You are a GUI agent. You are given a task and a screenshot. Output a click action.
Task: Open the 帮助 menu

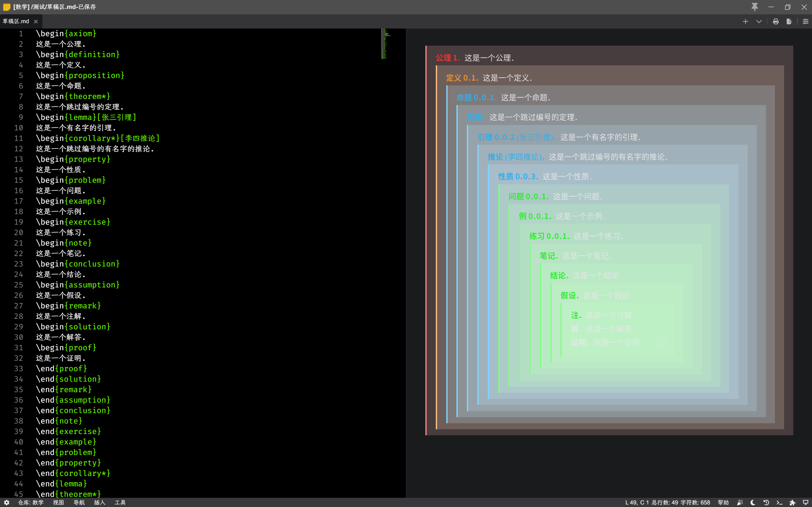[x=724, y=502]
